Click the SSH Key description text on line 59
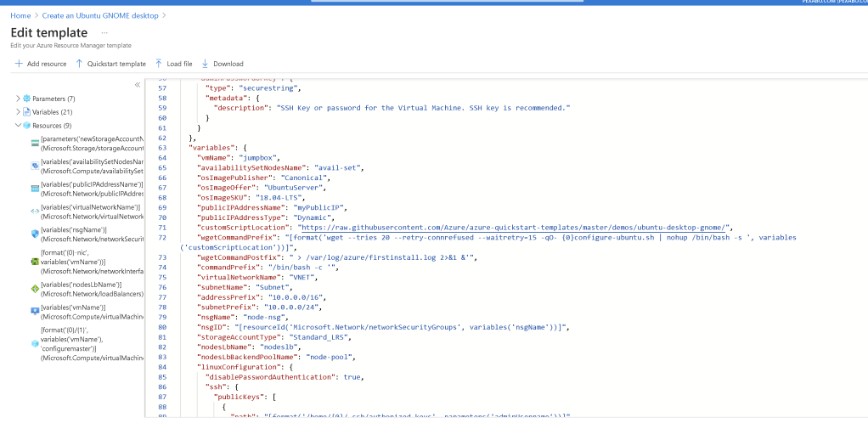Image resolution: width=868 pixels, height=423 pixels. click(424, 108)
